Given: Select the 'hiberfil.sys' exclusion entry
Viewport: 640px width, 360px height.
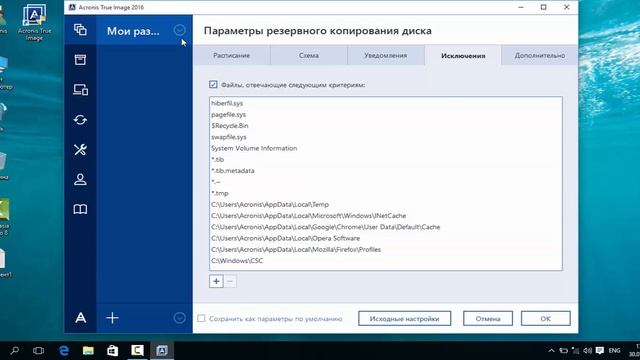Looking at the screenshot, I should pyautogui.click(x=386, y=103).
